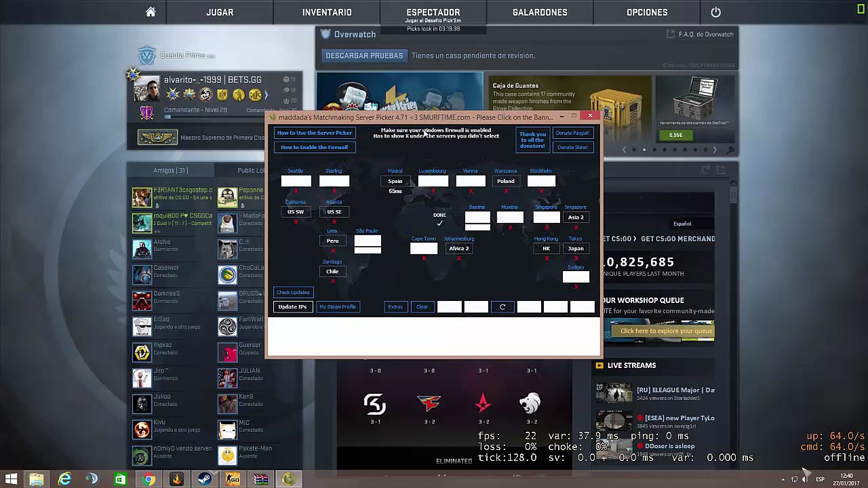The height and width of the screenshot is (488, 868).
Task: Toggle the Poland Warszawa server
Action: (505, 181)
